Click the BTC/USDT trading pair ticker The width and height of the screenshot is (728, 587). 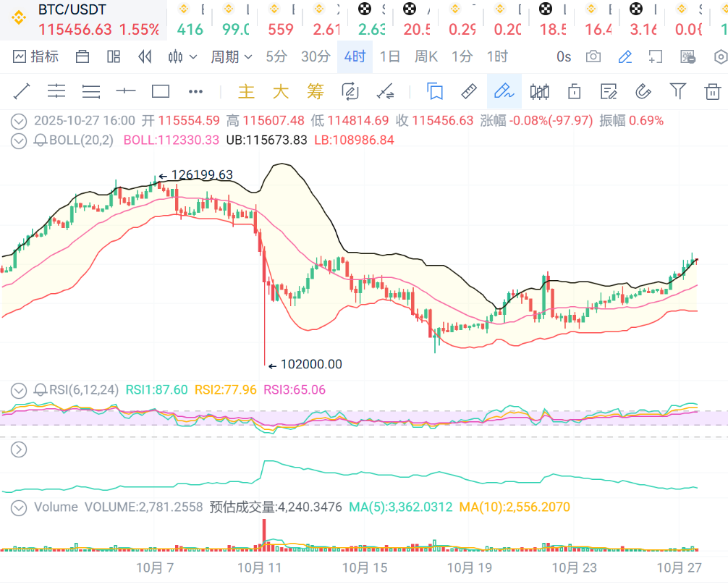(72, 9)
